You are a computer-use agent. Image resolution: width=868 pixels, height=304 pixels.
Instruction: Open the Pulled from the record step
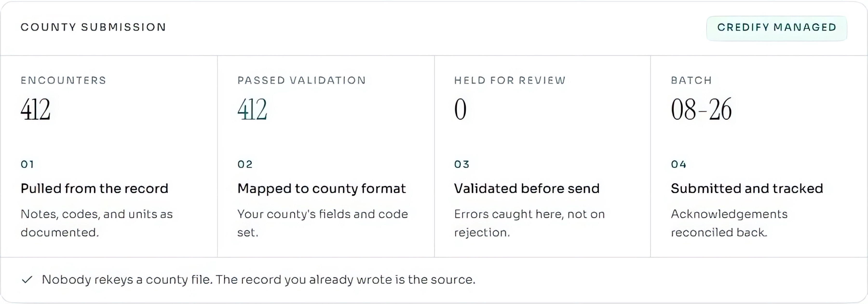click(x=94, y=188)
